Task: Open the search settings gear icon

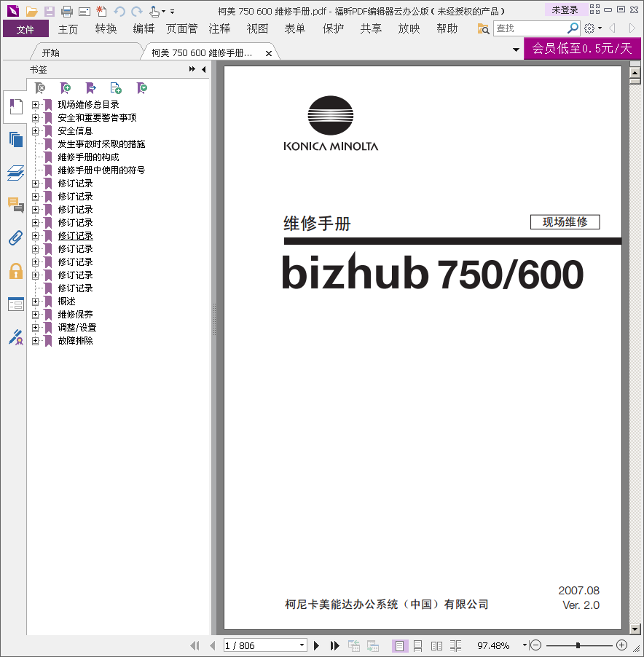Action: tap(589, 28)
